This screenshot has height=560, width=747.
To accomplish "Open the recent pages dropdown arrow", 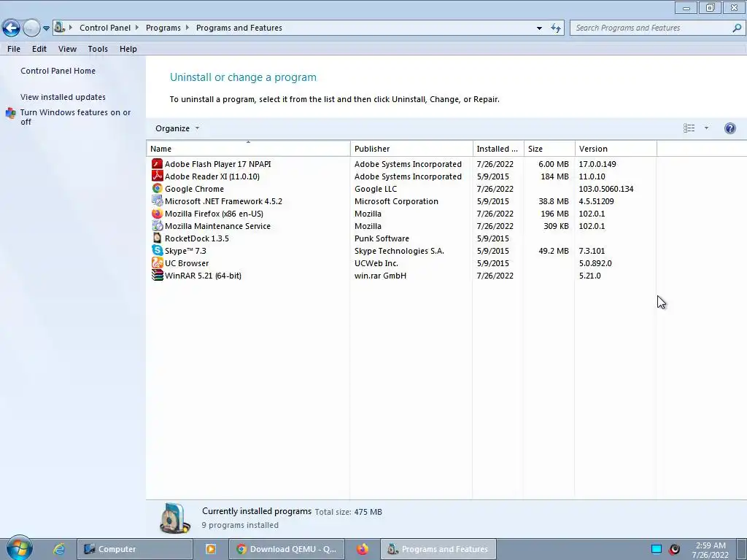I will click(46, 28).
